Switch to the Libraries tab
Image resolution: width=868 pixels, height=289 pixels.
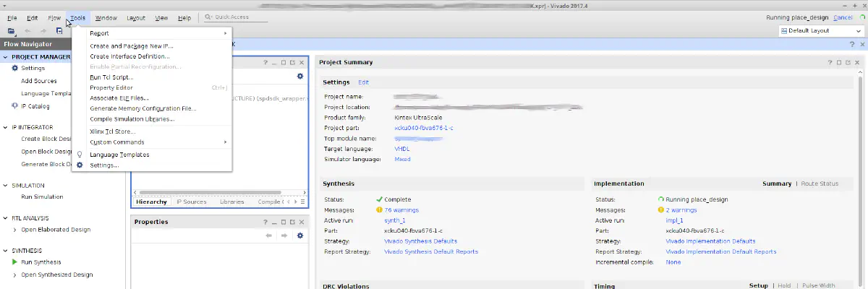pyautogui.click(x=231, y=202)
